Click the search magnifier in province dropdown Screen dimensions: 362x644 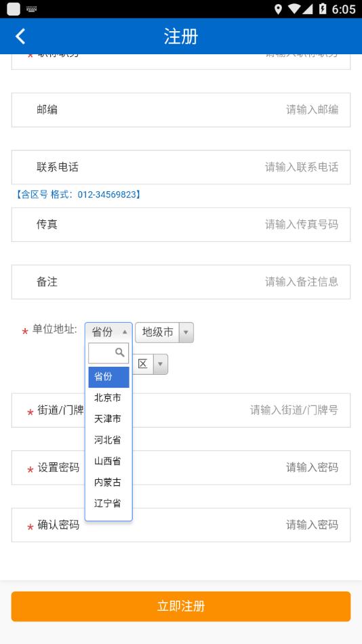120,353
